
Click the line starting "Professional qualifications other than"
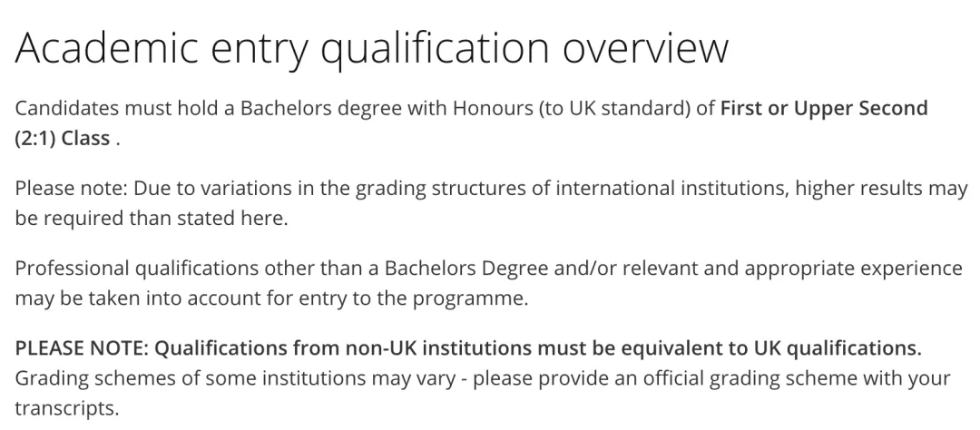click(x=489, y=269)
